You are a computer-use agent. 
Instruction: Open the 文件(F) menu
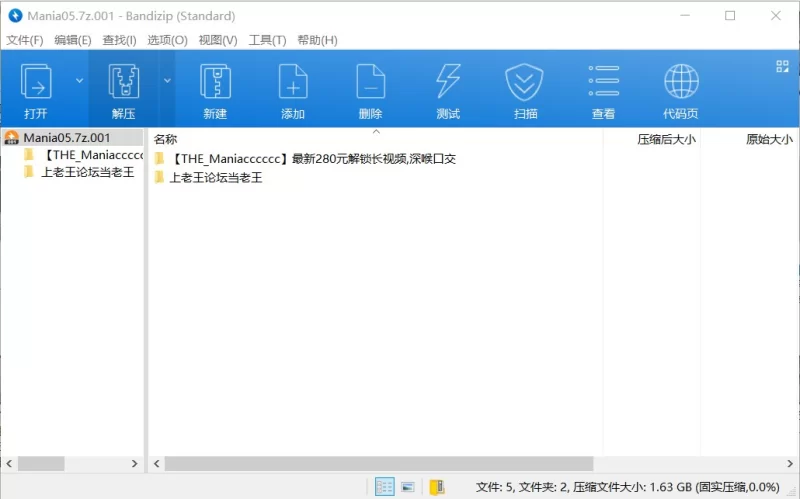coord(24,40)
